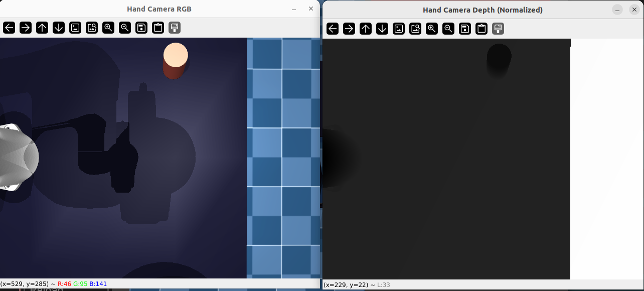Maximize the Hand Camera Depth window
The image size is (644, 291).
[618, 10]
